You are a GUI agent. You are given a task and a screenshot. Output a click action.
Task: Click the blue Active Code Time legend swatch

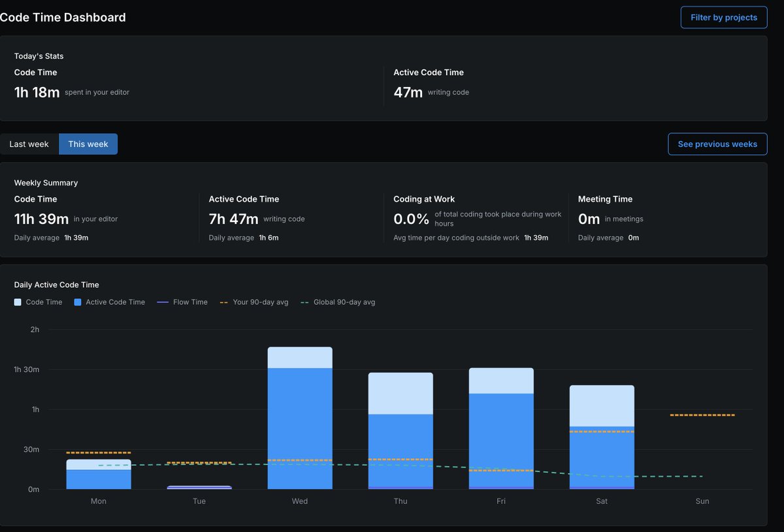tap(78, 302)
